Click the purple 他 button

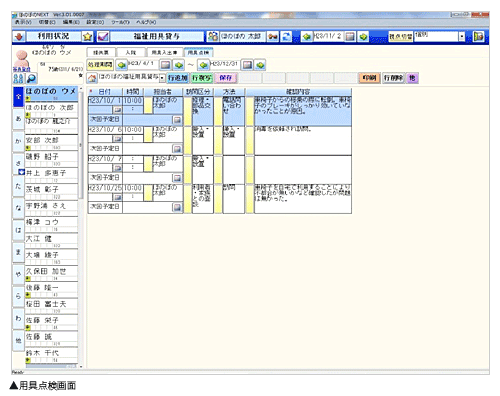[x=412, y=78]
